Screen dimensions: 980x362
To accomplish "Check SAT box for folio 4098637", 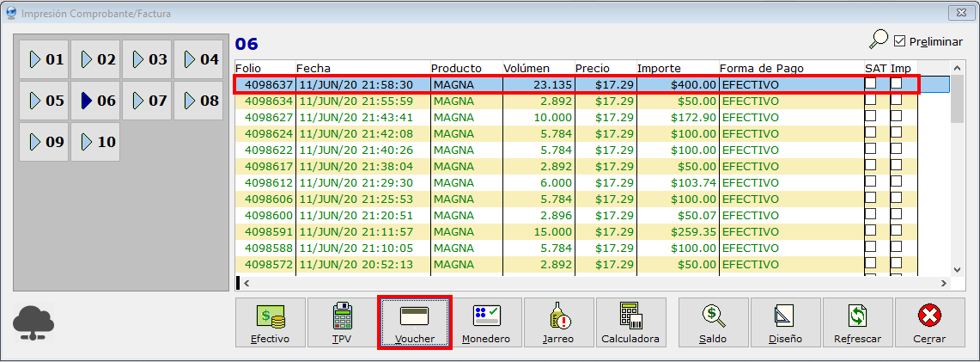I will coord(871,84).
